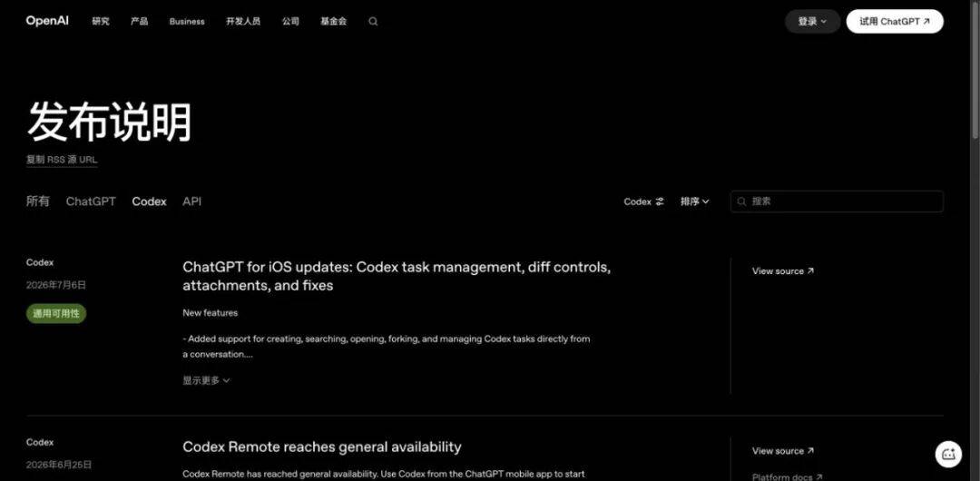Screen dimensions: 980x481
Task: Click Codex label above 2026年6月25日
Action: (x=40, y=442)
